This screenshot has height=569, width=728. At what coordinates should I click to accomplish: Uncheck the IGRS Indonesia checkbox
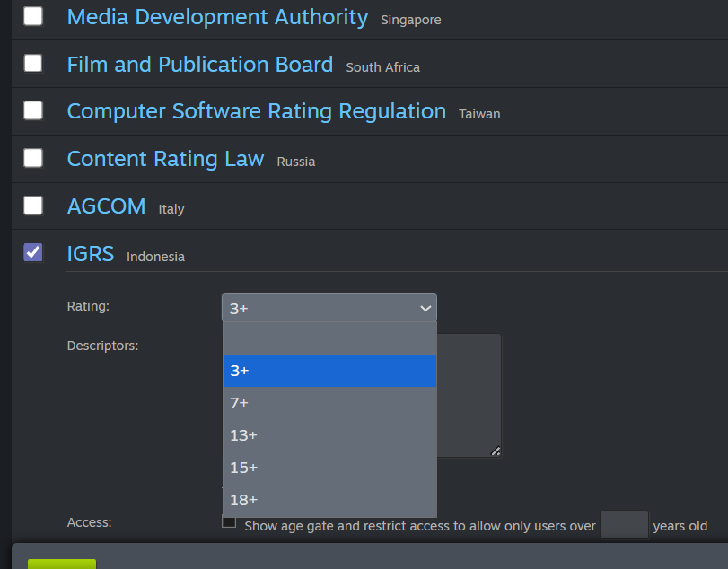(33, 252)
